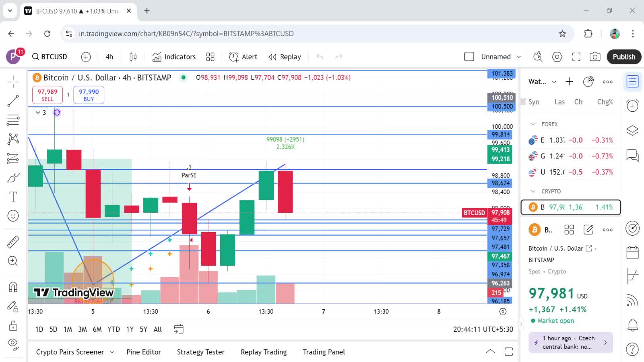Open indicator templates grid
644x362 pixels.
pyautogui.click(x=210, y=57)
